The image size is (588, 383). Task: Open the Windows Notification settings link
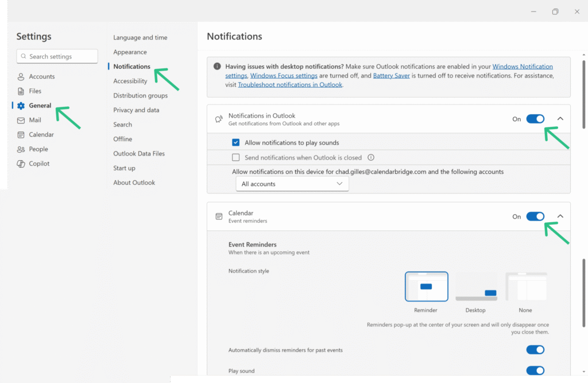(x=523, y=67)
